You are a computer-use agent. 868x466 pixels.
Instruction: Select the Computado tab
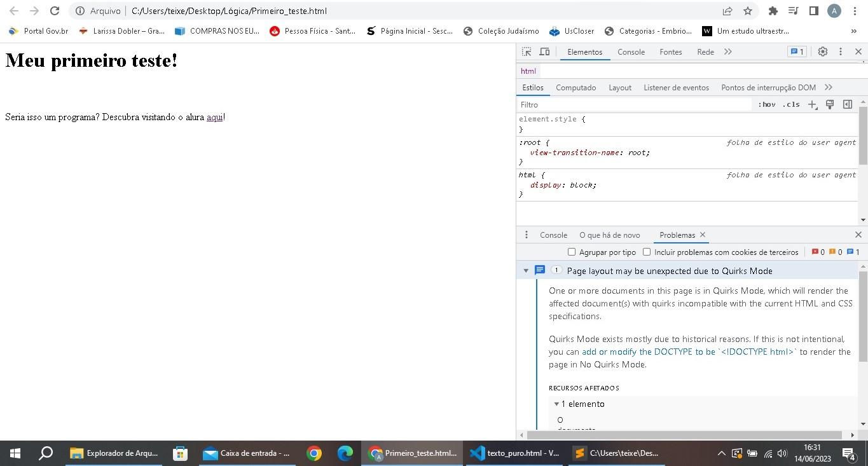[x=576, y=88]
